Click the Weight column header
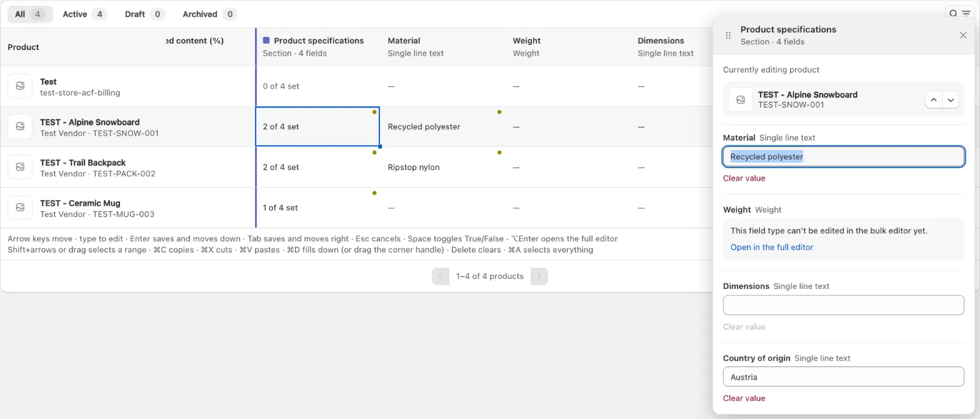This screenshot has height=419, width=980. click(x=568, y=47)
